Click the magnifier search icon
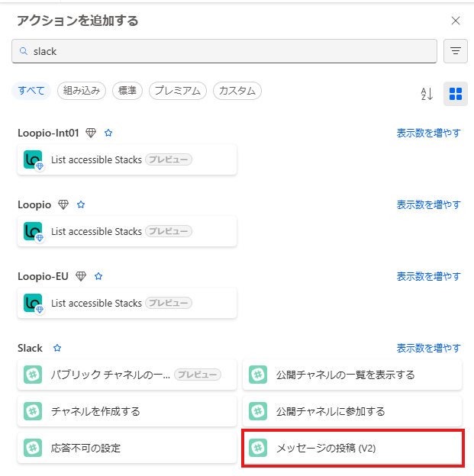This screenshot has height=476, width=474. coord(24,51)
